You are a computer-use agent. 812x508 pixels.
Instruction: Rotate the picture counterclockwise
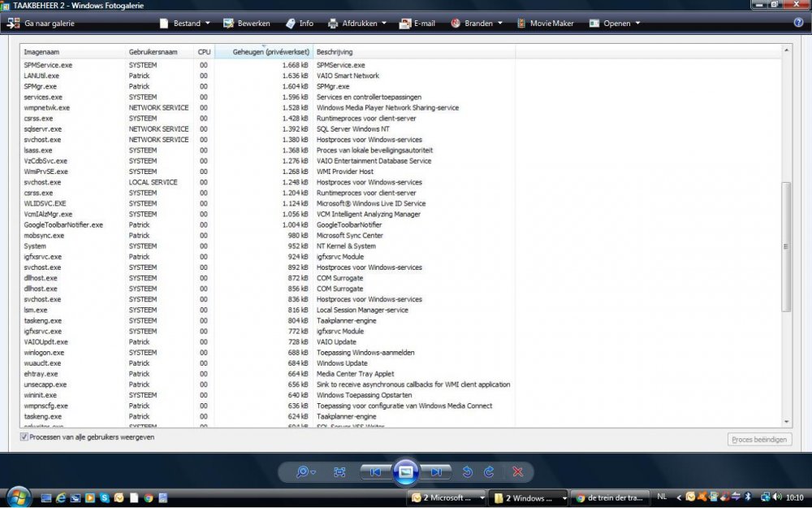(468, 471)
